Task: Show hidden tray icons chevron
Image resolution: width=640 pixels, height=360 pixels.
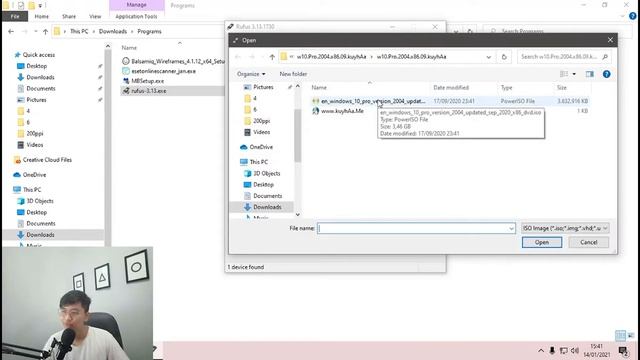Action: 541,351
